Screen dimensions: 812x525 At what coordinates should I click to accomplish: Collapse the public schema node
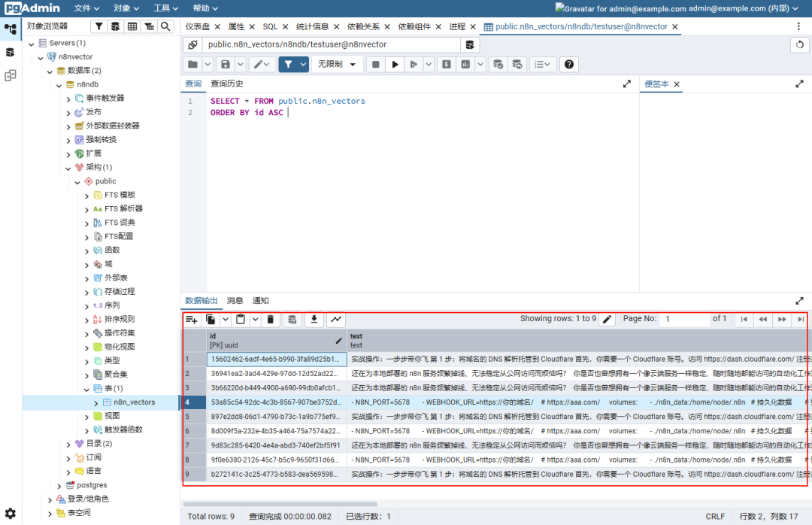77,182
